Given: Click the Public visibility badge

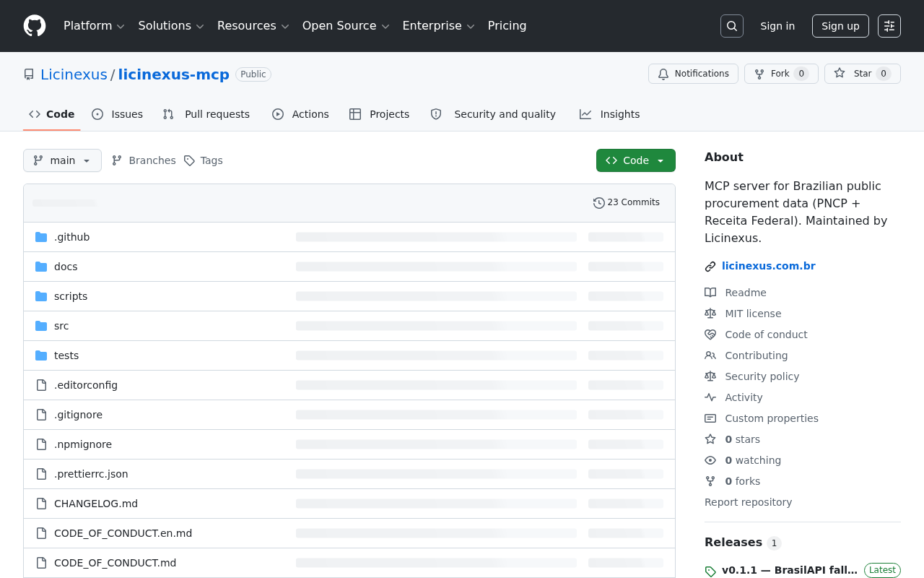Looking at the screenshot, I should point(253,74).
